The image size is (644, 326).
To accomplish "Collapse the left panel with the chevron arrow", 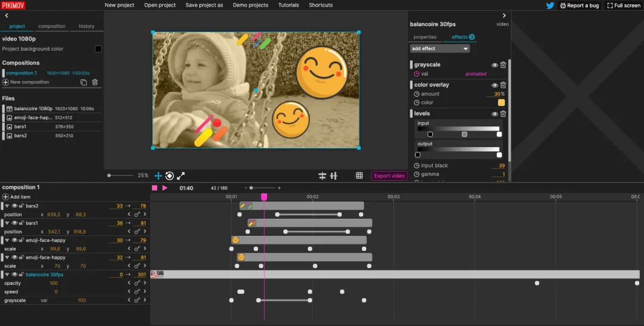I will [7, 15].
